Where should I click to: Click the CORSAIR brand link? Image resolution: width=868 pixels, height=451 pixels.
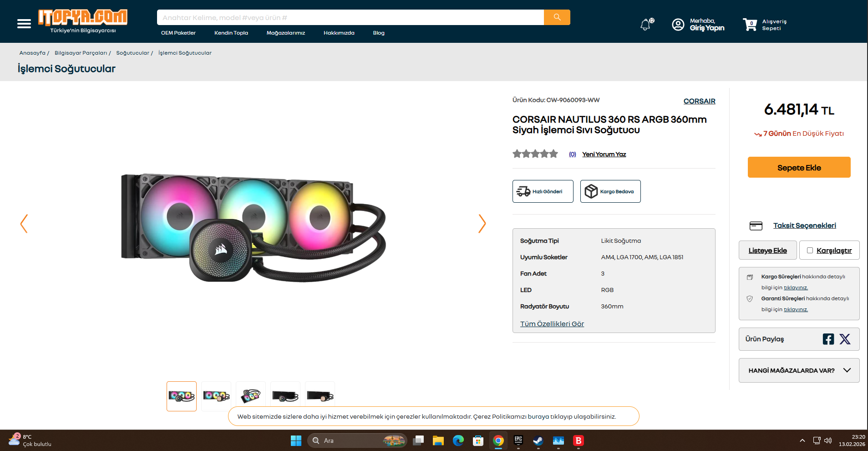coord(699,101)
